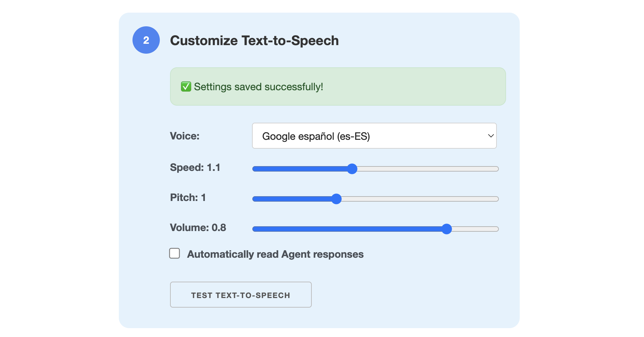Viewport: 644px width, 337px height.
Task: Click left end of Volume slider track
Action: pyautogui.click(x=255, y=229)
